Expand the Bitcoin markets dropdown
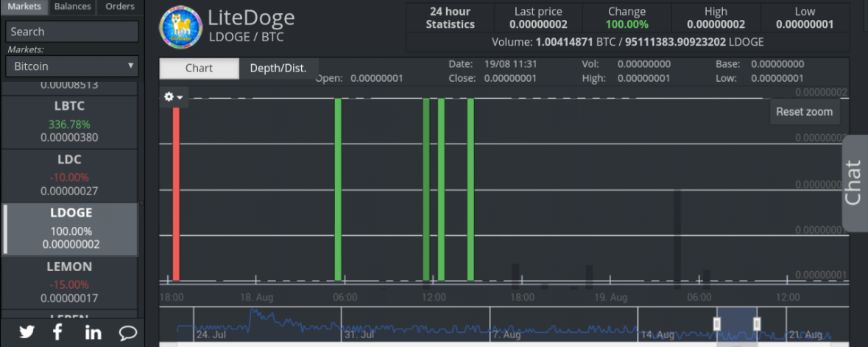This screenshot has width=868, height=347. [x=72, y=66]
